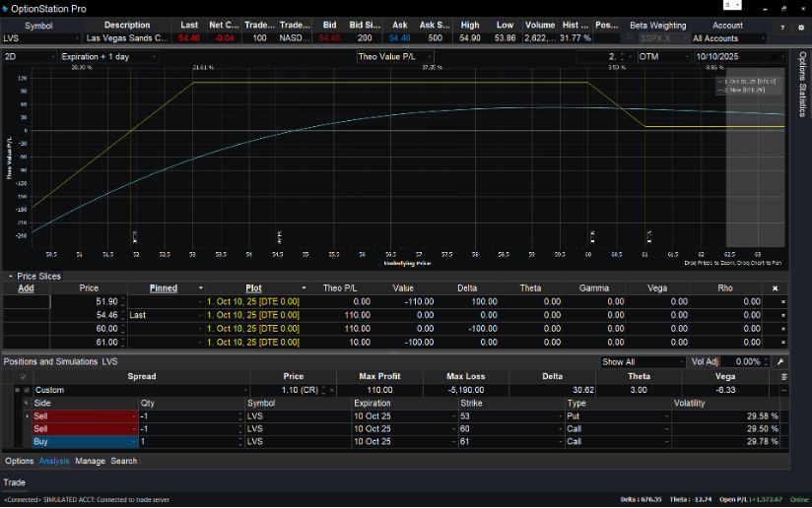Open strike dropdown for the 61 Call
This screenshot has height=508, width=812.
(x=561, y=442)
